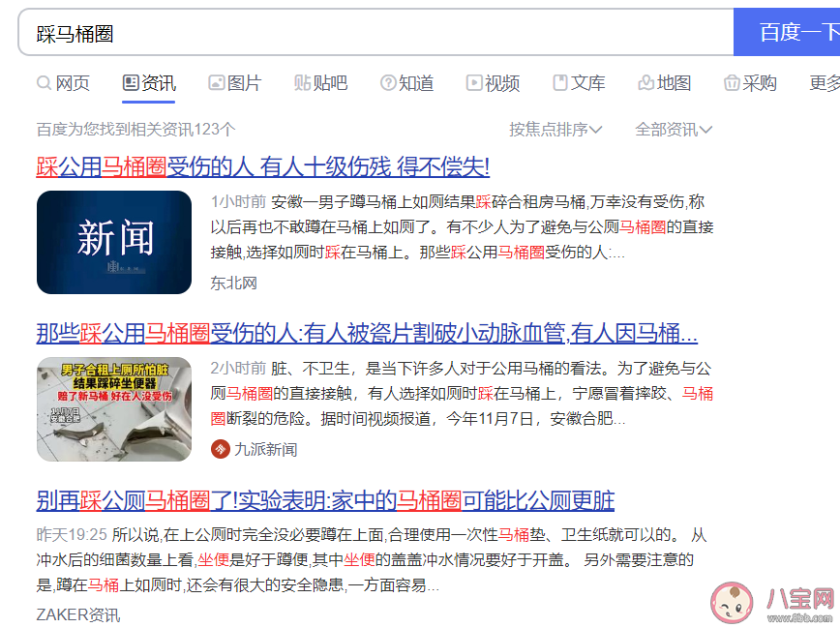Open the 全部资讯 filter dropdown
The height and width of the screenshot is (628, 840).
(674, 128)
